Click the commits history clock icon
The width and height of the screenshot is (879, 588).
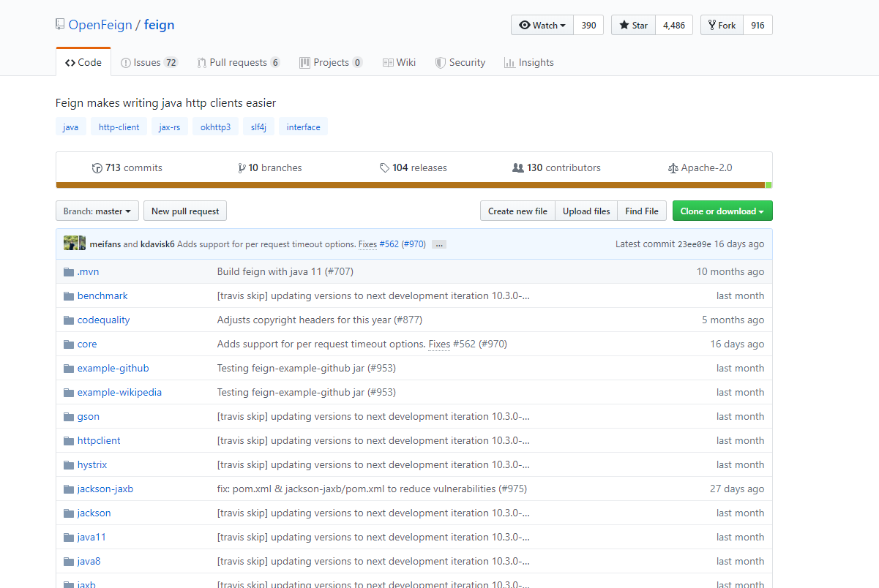(97, 168)
